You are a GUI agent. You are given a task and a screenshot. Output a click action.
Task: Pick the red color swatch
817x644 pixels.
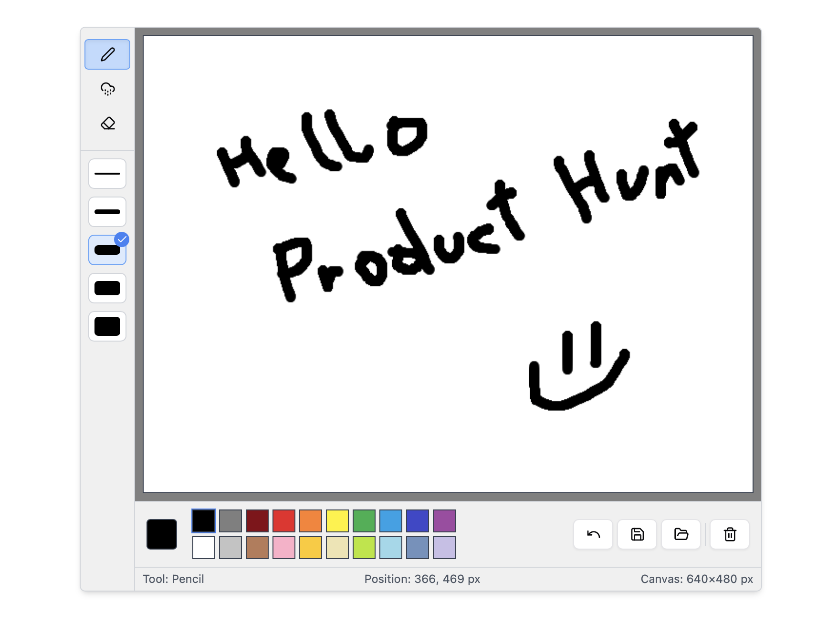(x=283, y=521)
